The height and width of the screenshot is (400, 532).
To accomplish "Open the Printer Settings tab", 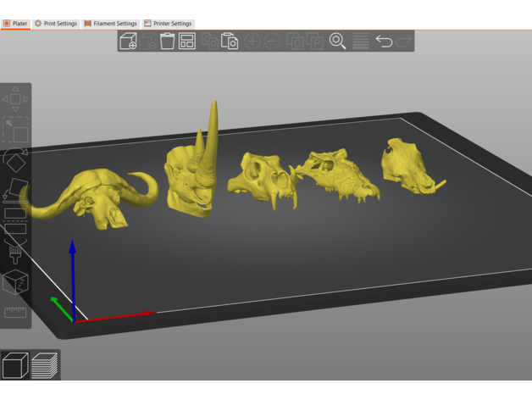I will pos(168,24).
